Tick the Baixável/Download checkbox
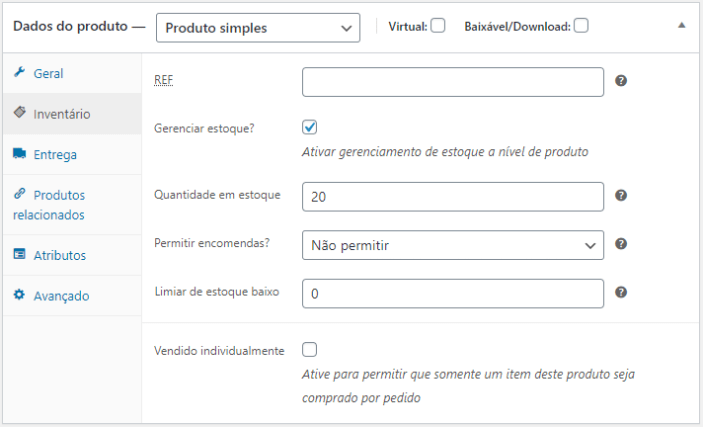Screen dimensions: 703x427 581,26
